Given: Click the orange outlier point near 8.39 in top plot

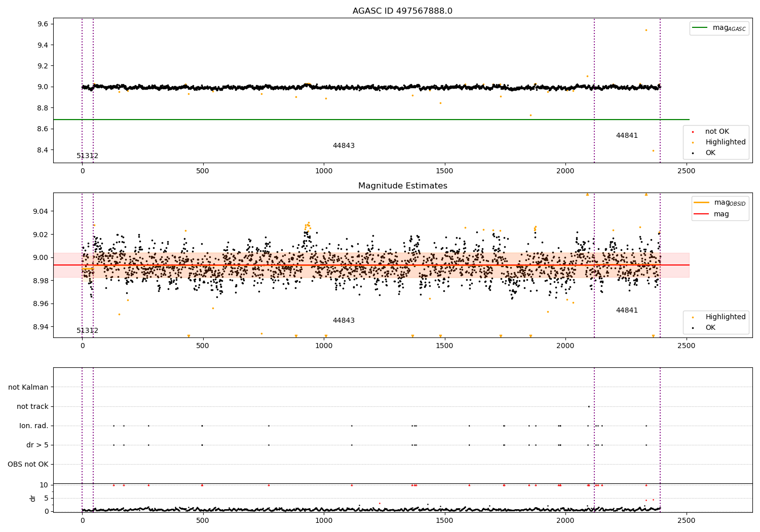Looking at the screenshot, I should tap(653, 150).
